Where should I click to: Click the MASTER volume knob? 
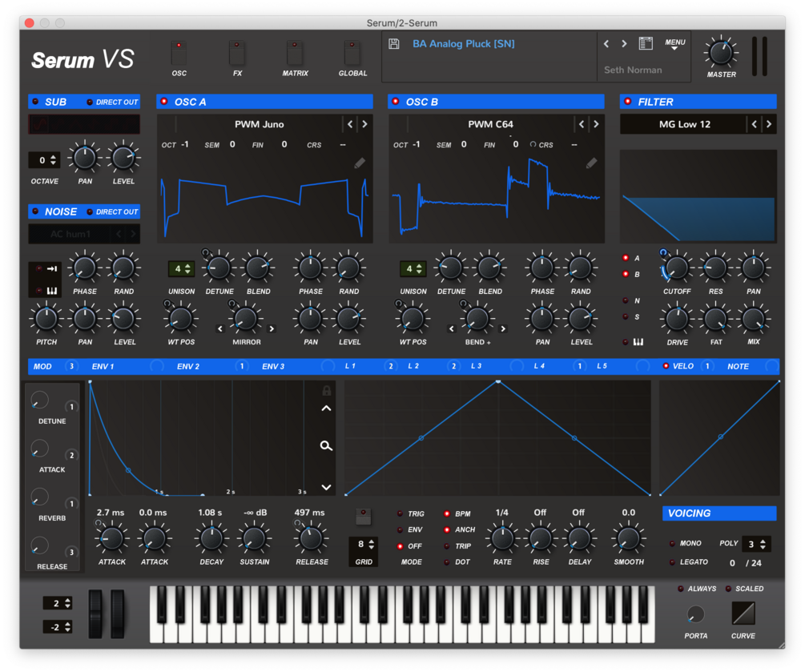[x=721, y=53]
